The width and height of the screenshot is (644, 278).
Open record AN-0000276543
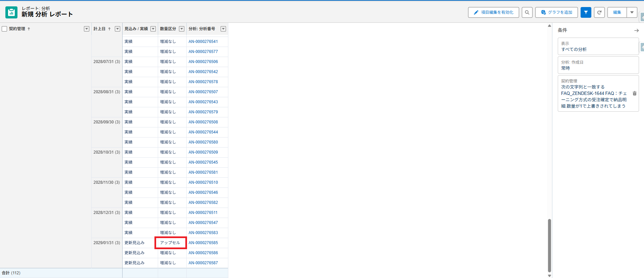[203, 102]
